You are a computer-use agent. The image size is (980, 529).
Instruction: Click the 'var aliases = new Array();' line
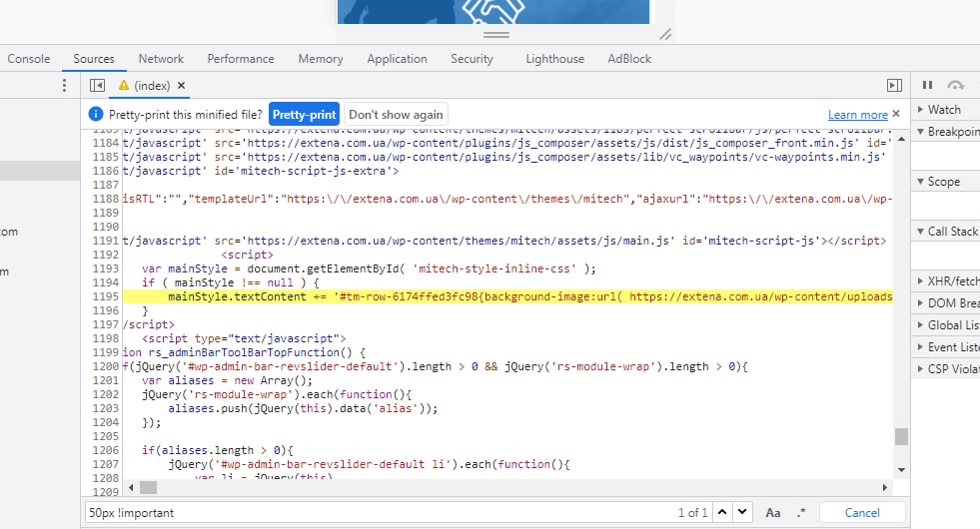[227, 380]
